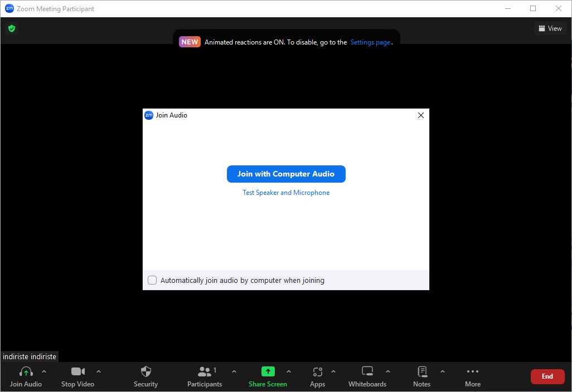This screenshot has width=572, height=392.
Task: Click the Zoom logo in title bar
Action: tap(9, 8)
